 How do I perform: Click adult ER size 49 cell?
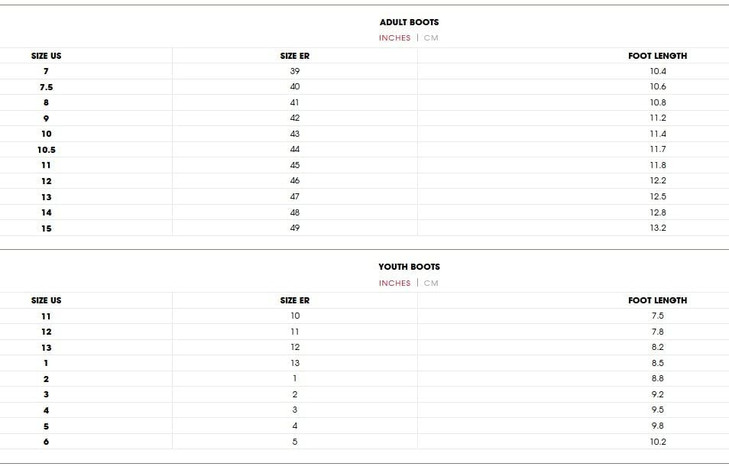click(295, 228)
